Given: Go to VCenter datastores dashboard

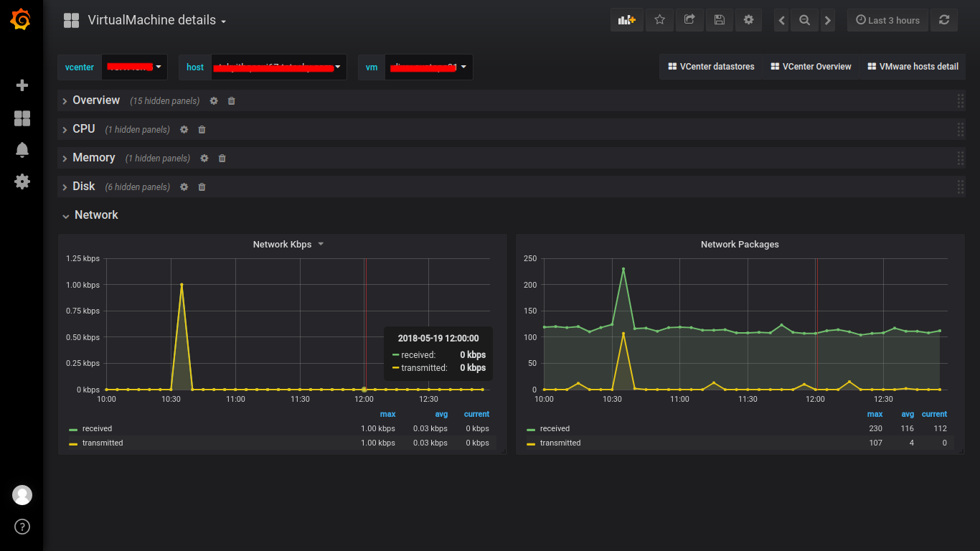Looking at the screenshot, I should click(x=711, y=67).
